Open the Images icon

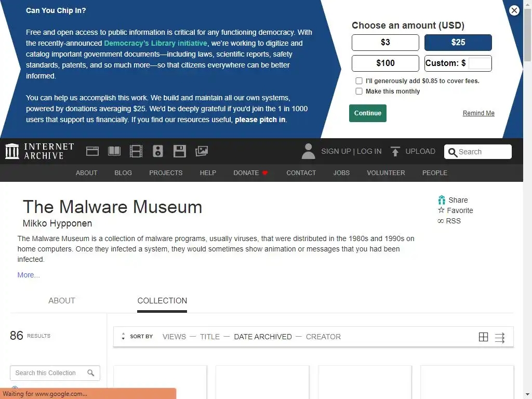pyautogui.click(x=202, y=151)
